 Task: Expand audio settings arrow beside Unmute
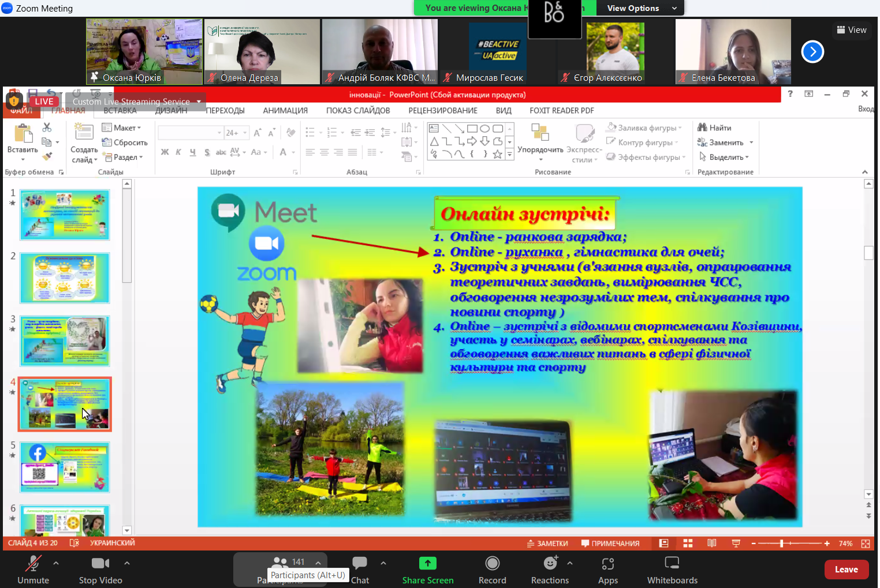tap(56, 563)
